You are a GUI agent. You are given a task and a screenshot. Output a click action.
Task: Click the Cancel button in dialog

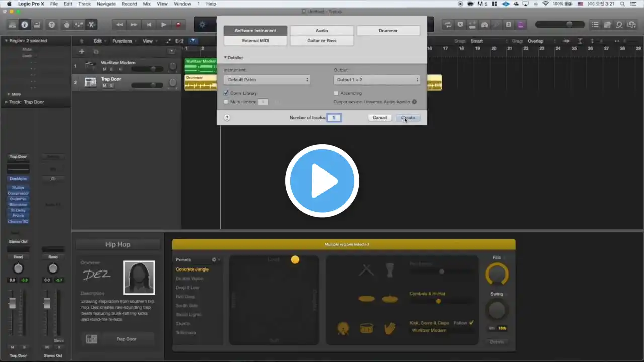380,117
